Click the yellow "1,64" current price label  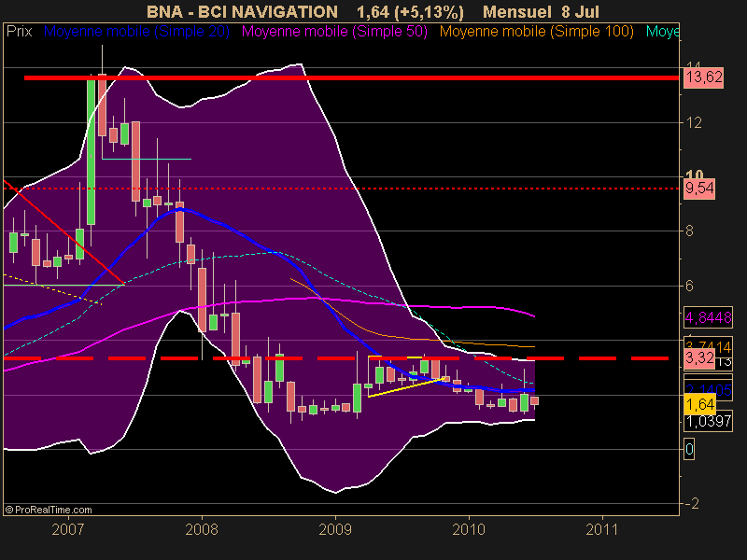point(699,404)
